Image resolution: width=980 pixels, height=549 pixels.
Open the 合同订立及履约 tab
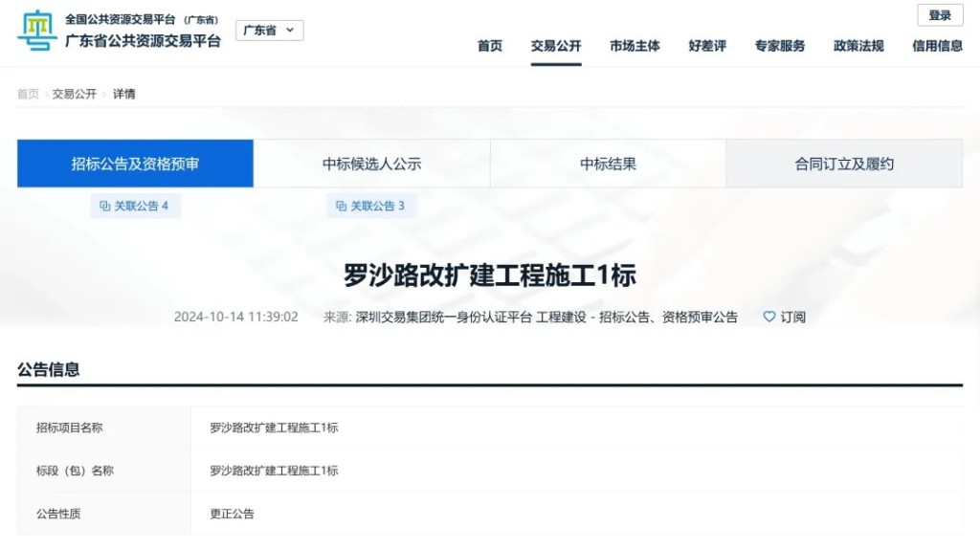coord(844,164)
